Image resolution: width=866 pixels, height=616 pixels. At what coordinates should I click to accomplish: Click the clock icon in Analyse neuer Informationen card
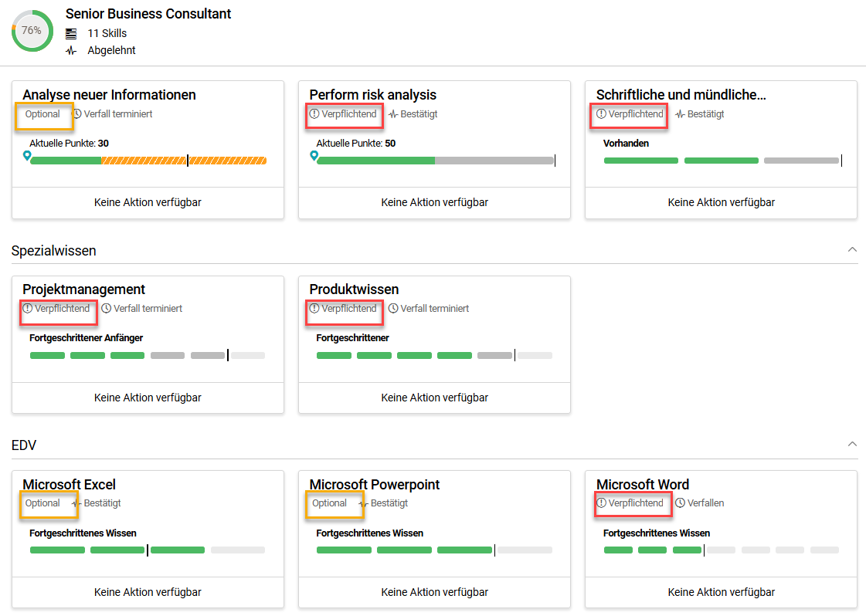(x=77, y=114)
